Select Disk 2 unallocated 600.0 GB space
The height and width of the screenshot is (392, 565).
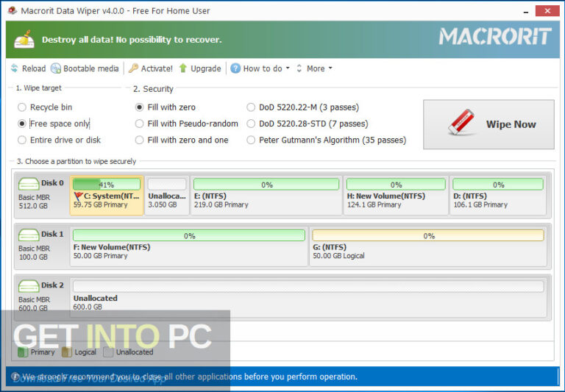(x=308, y=298)
